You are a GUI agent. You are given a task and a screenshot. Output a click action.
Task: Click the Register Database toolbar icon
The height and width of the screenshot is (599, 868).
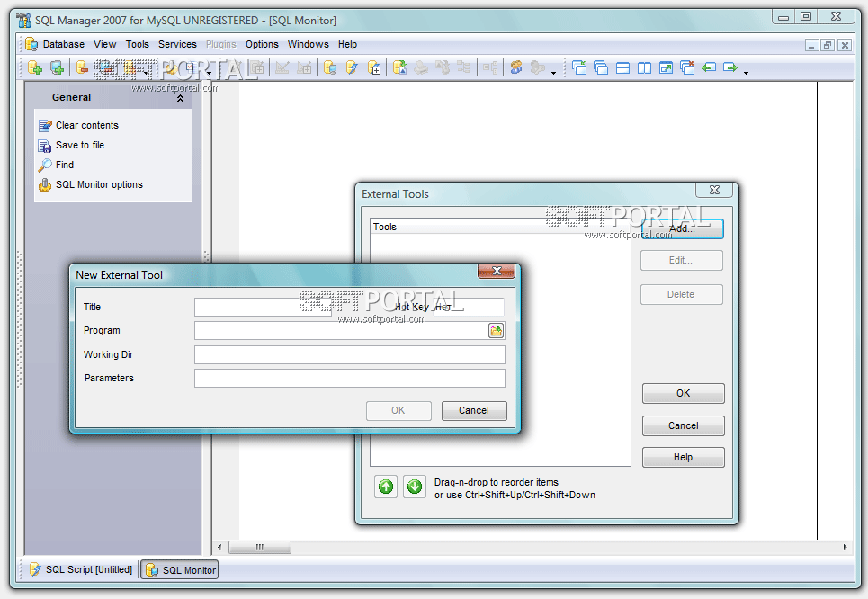(57, 67)
